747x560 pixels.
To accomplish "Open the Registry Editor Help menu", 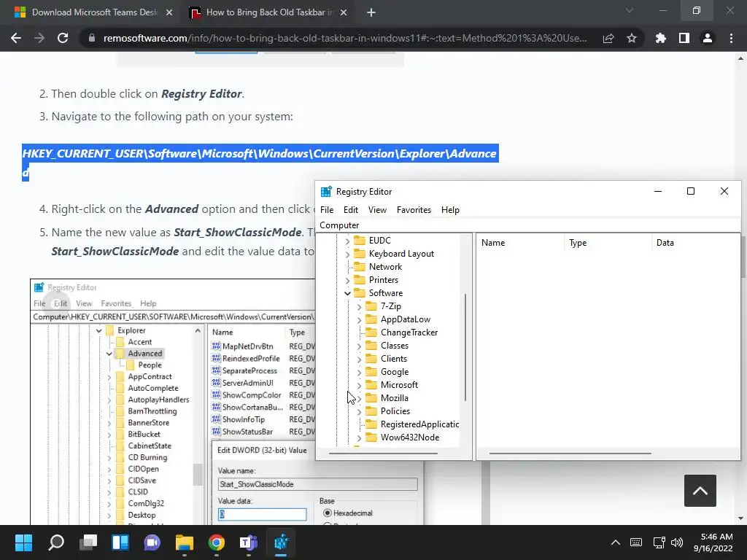I will (450, 210).
